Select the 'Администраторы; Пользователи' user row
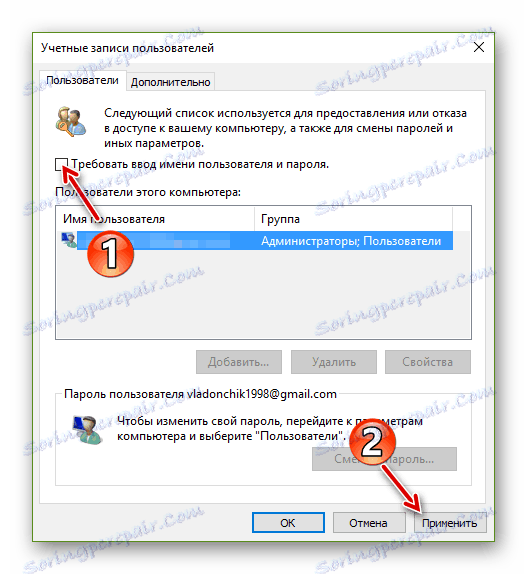Viewport: 527px width, 574px height. click(254, 241)
